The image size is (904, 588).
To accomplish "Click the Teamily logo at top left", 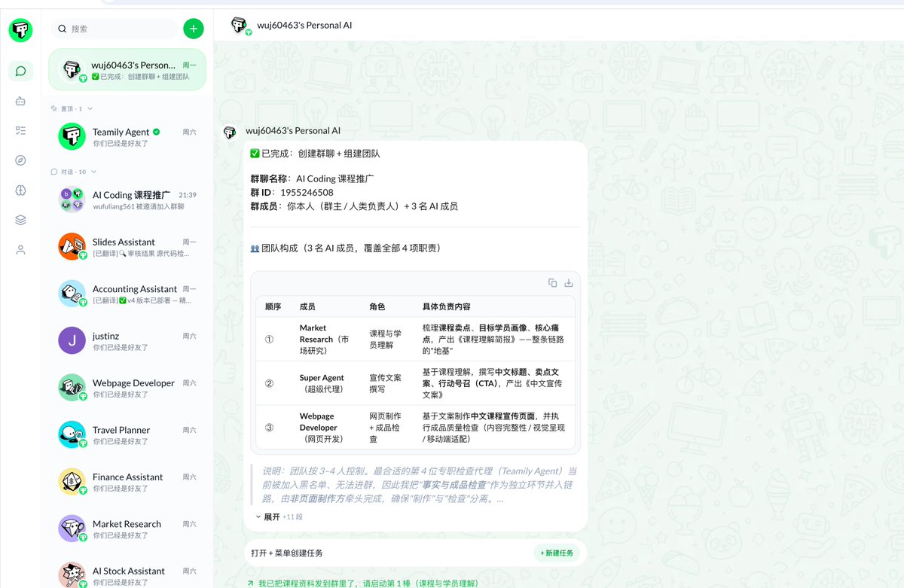I will pos(21,30).
